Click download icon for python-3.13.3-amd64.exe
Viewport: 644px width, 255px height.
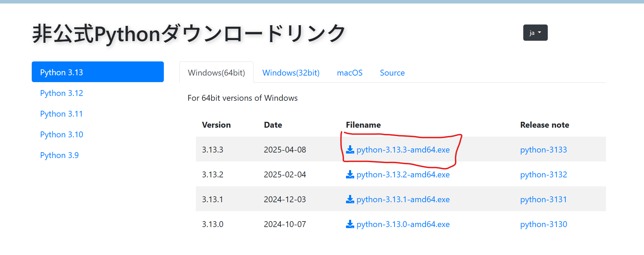(x=350, y=149)
